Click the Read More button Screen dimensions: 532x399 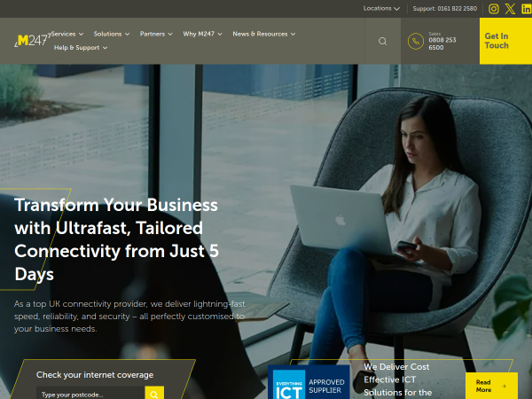point(491,386)
